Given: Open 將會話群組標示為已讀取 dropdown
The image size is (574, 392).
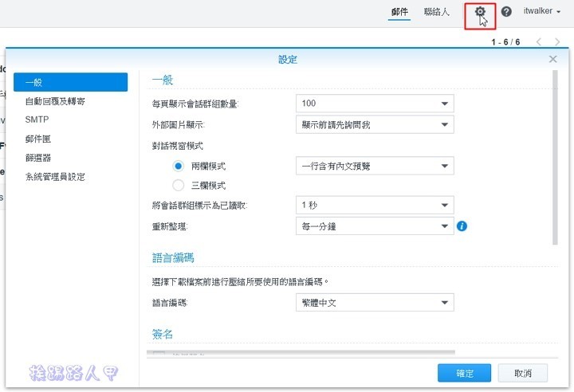Looking at the screenshot, I should click(374, 206).
